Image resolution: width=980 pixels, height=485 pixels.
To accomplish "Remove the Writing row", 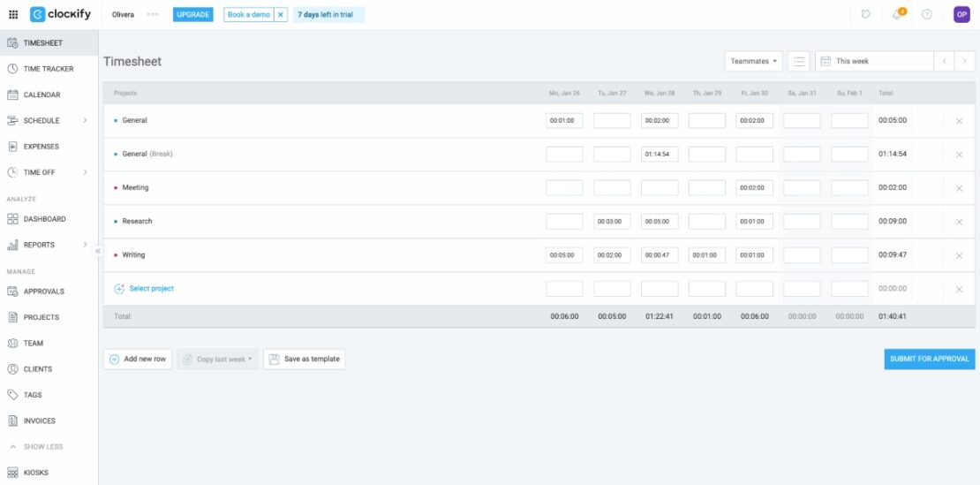I will (959, 255).
